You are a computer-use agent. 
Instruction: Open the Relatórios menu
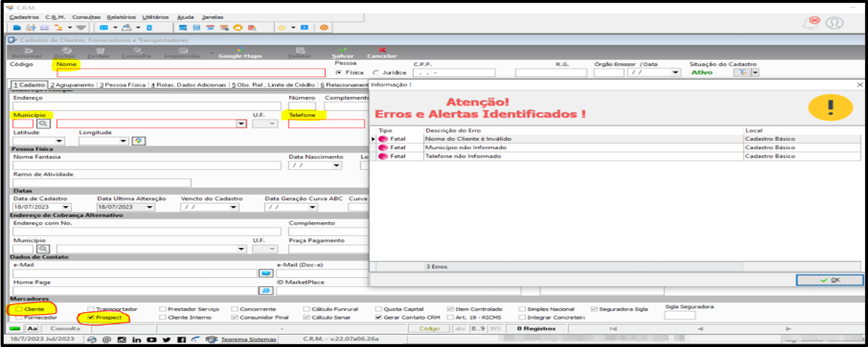pos(121,18)
